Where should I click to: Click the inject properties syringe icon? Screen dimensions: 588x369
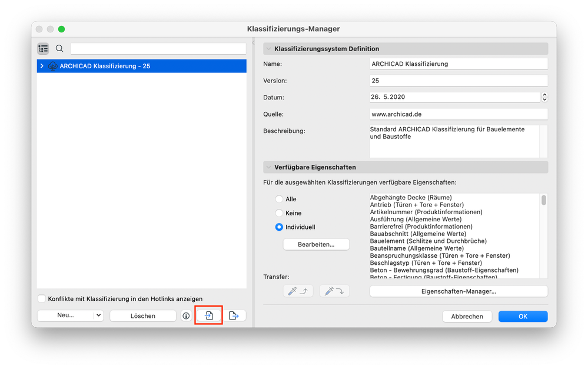(x=334, y=291)
